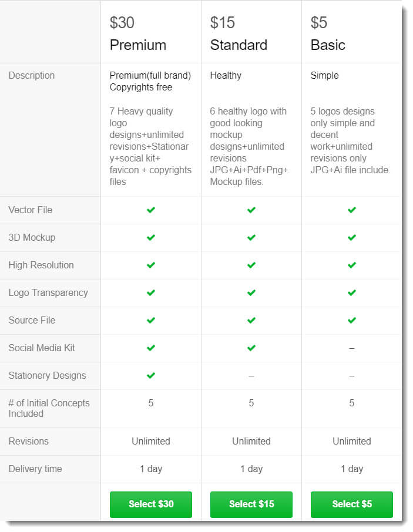Select the Premium package heading
413x532 pixels.
(138, 45)
